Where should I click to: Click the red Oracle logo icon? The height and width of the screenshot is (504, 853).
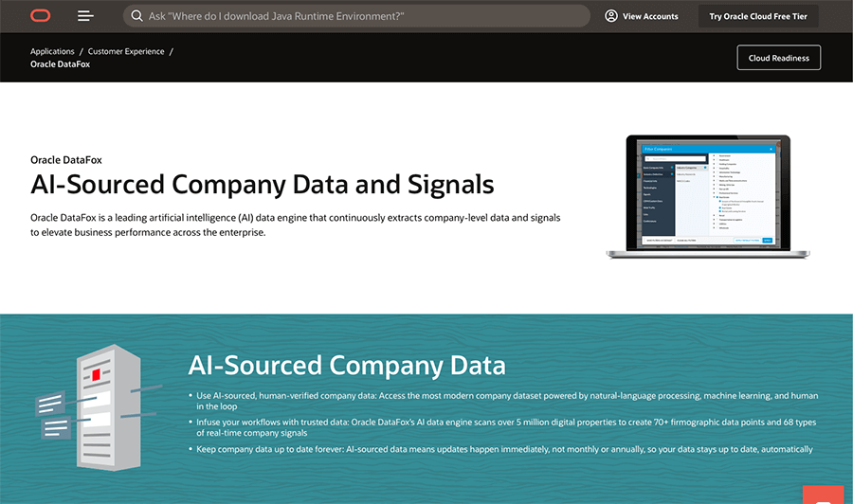(x=40, y=16)
